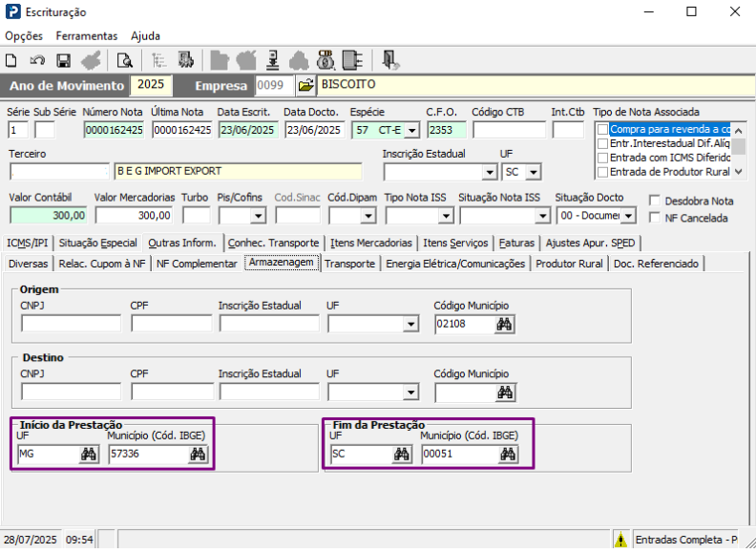The width and height of the screenshot is (756, 553).
Task: Switch to the Itens Mercadorias tab
Action: tap(371, 243)
